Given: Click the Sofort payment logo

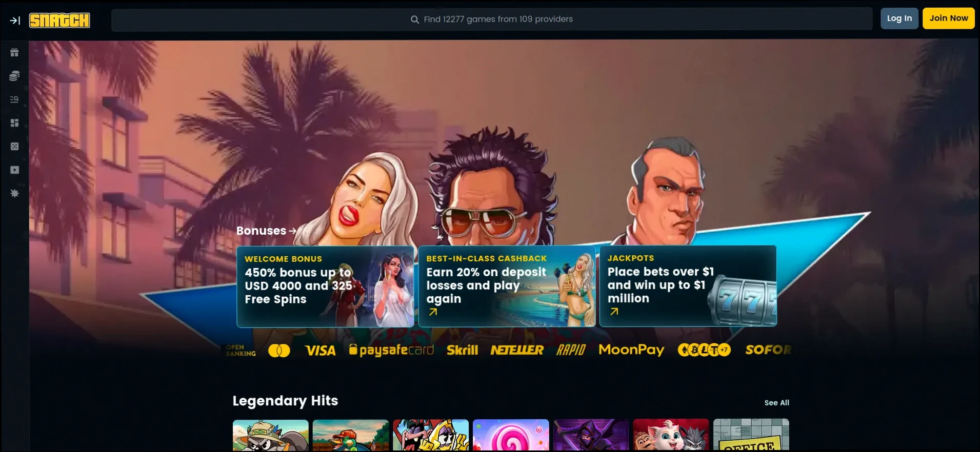Looking at the screenshot, I should [768, 350].
